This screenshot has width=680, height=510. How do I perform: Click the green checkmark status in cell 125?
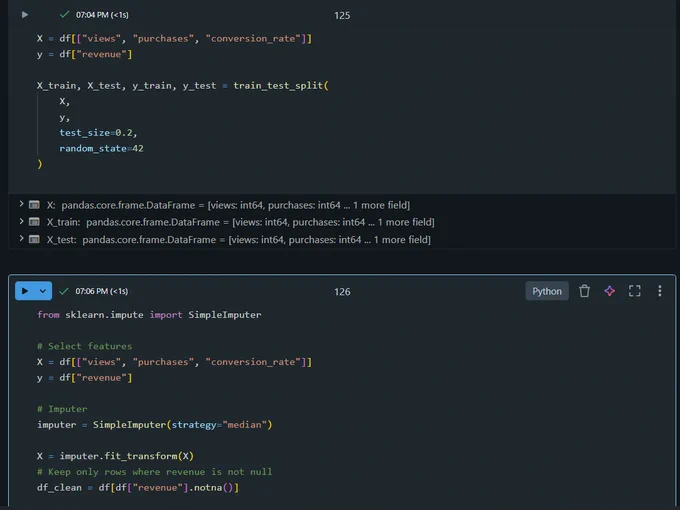tap(65, 15)
